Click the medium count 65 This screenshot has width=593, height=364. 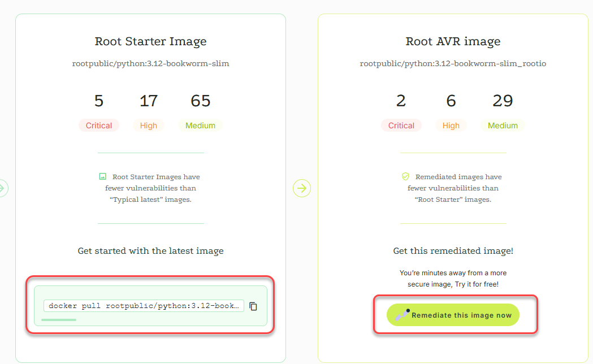click(x=201, y=101)
